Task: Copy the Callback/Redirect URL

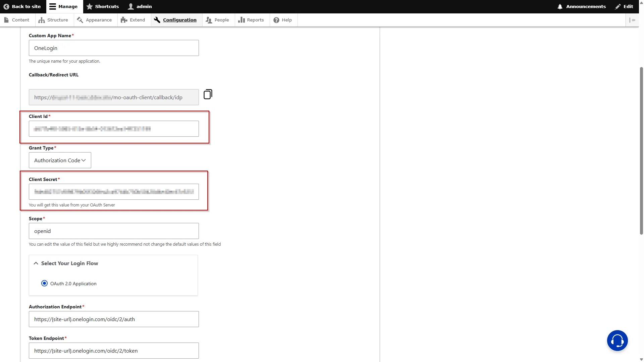Action: pyautogui.click(x=208, y=94)
